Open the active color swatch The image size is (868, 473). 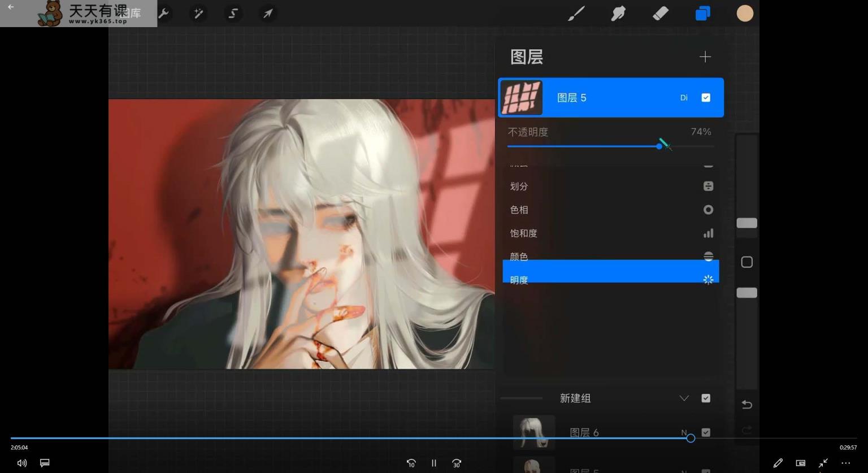[x=745, y=13]
